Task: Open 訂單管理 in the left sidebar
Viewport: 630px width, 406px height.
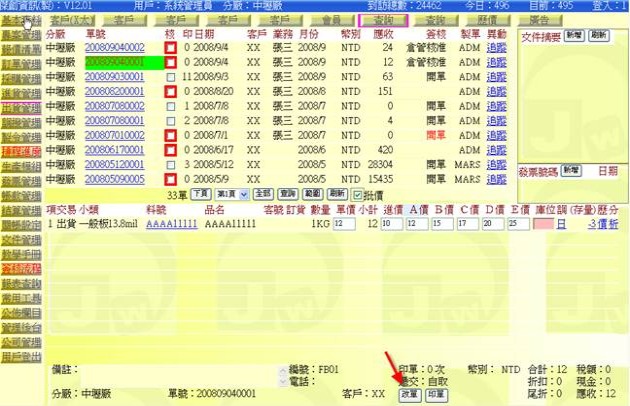Action: pyautogui.click(x=20, y=63)
